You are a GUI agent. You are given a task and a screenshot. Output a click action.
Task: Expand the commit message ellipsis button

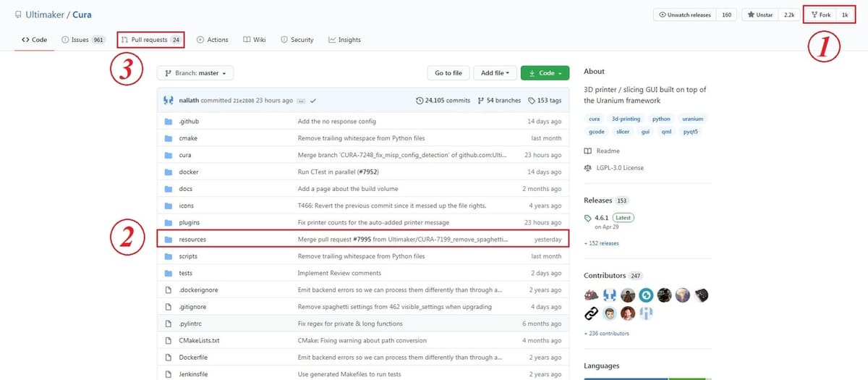302,101
